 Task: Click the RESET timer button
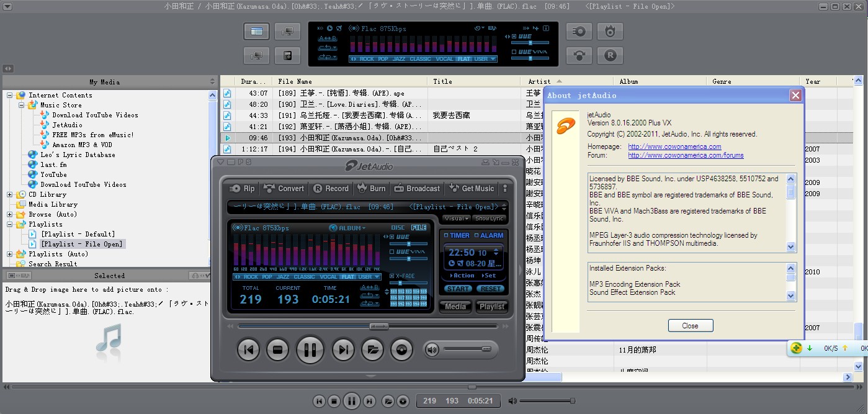[490, 289]
